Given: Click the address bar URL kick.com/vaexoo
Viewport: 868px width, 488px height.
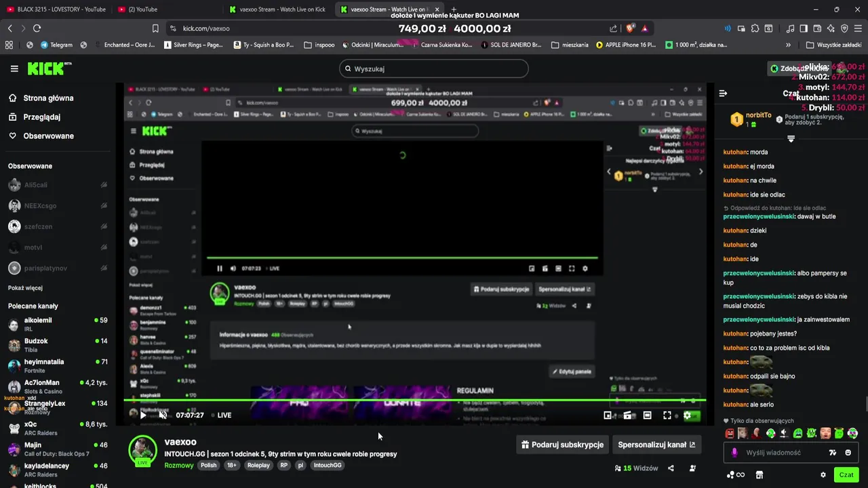Looking at the screenshot, I should pos(206,28).
